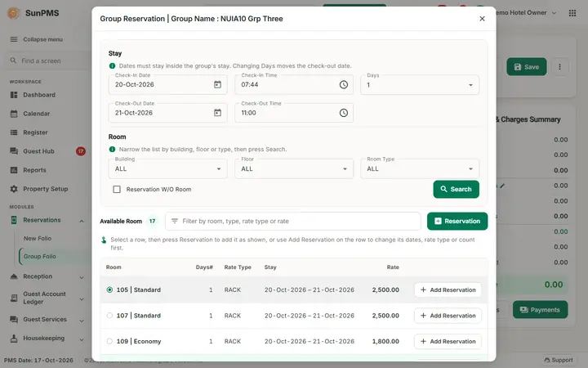Select the 109 | Economy room radio button
Image resolution: width=588 pixels, height=368 pixels.
[109, 341]
